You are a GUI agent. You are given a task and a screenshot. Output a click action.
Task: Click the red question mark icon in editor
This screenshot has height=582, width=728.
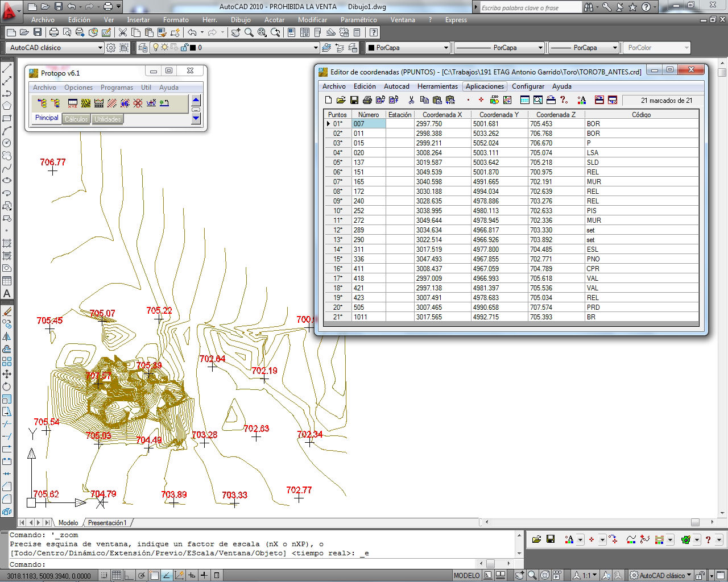564,100
